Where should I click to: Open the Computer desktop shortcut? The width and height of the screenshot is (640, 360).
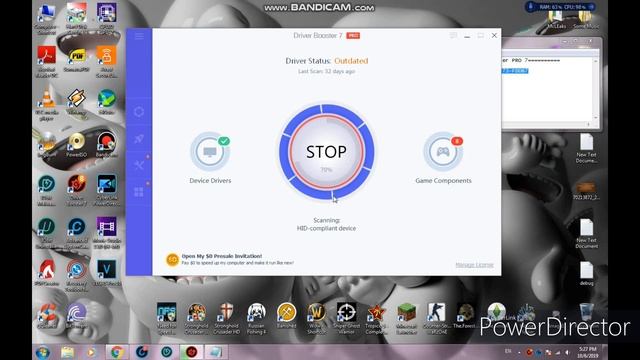click(x=46, y=18)
